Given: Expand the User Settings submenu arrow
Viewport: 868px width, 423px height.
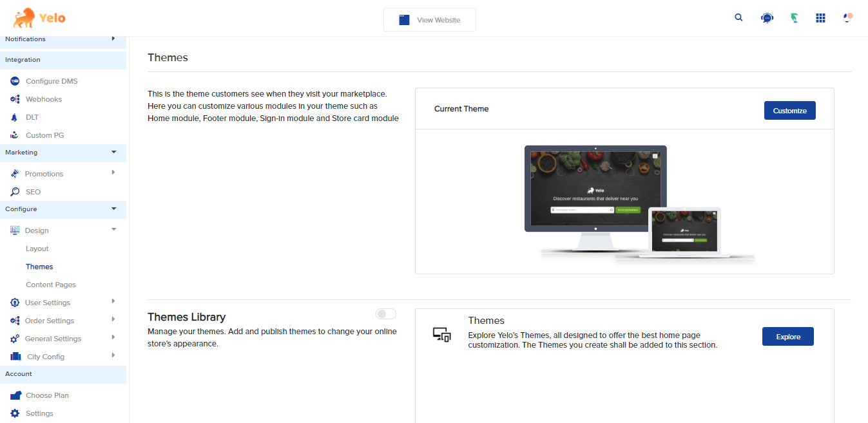Looking at the screenshot, I should coord(113,301).
